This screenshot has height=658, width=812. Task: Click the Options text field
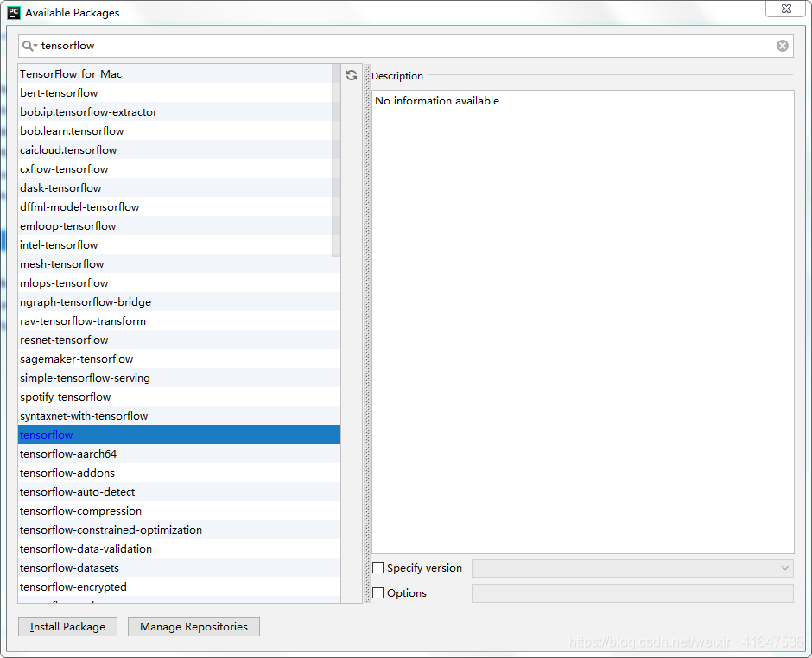pos(632,592)
